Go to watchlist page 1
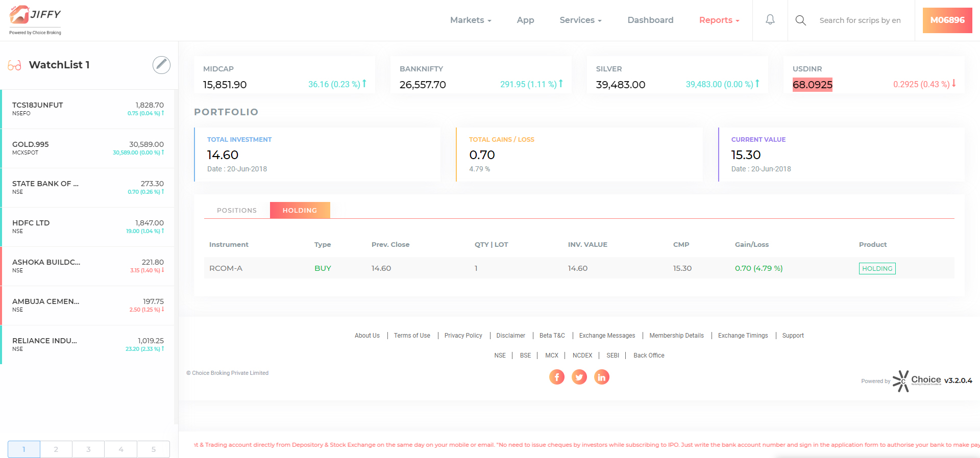This screenshot has height=458, width=980. [x=24, y=449]
